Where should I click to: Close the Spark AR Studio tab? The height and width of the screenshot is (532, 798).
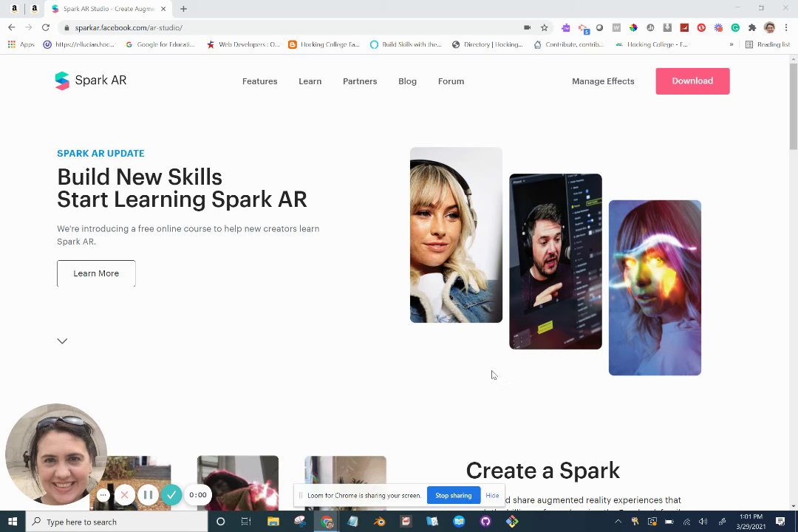163,9
